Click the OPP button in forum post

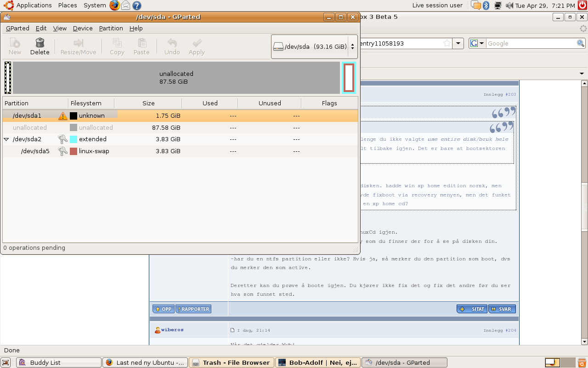coord(163,309)
